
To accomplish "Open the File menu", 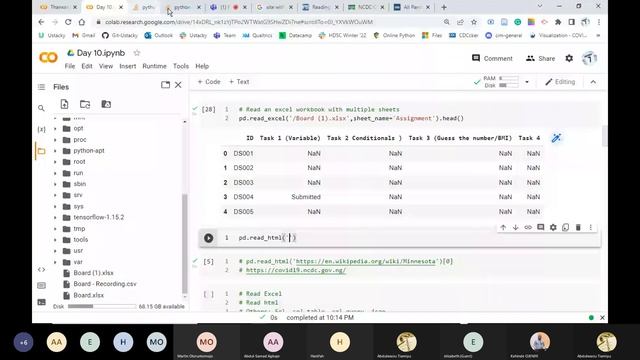I will click(x=70, y=66).
